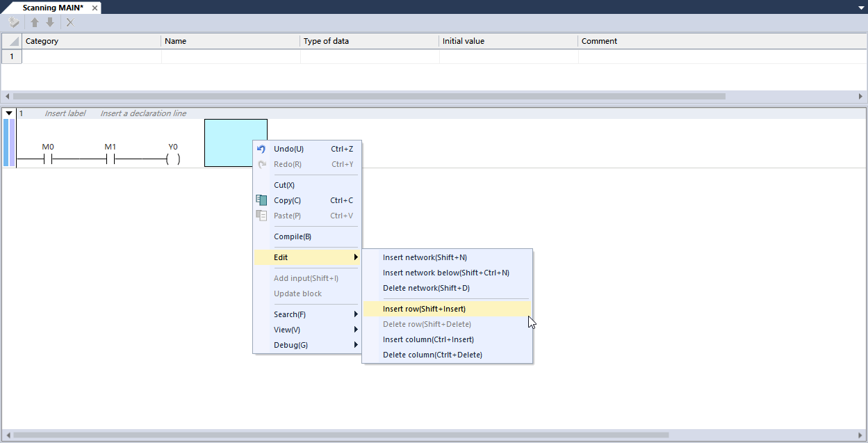Click the move down arrow icon
868x443 pixels.
50,22
